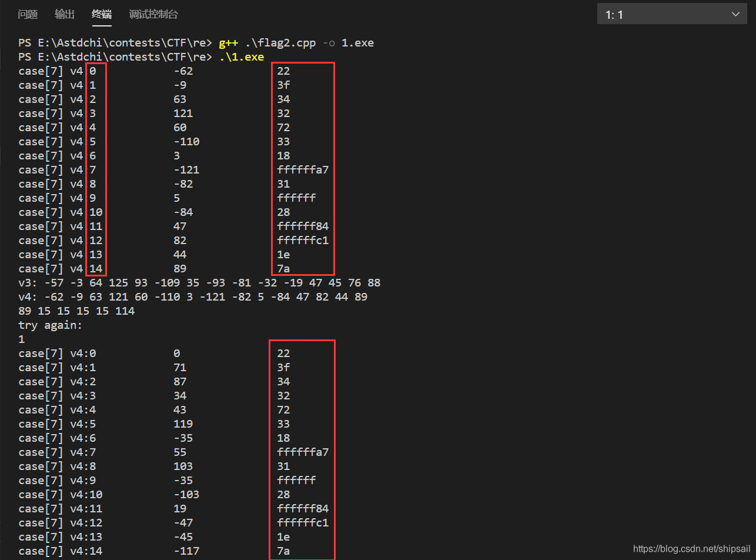Click 'ffffffc1' in the row with value -47
Screen dimensions: 756x560
click(x=303, y=523)
